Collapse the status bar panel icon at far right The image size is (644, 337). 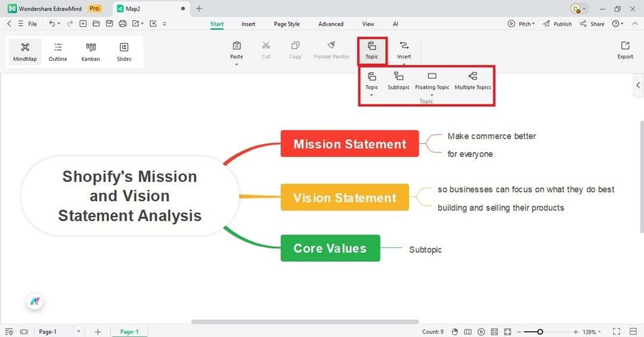pos(633,332)
